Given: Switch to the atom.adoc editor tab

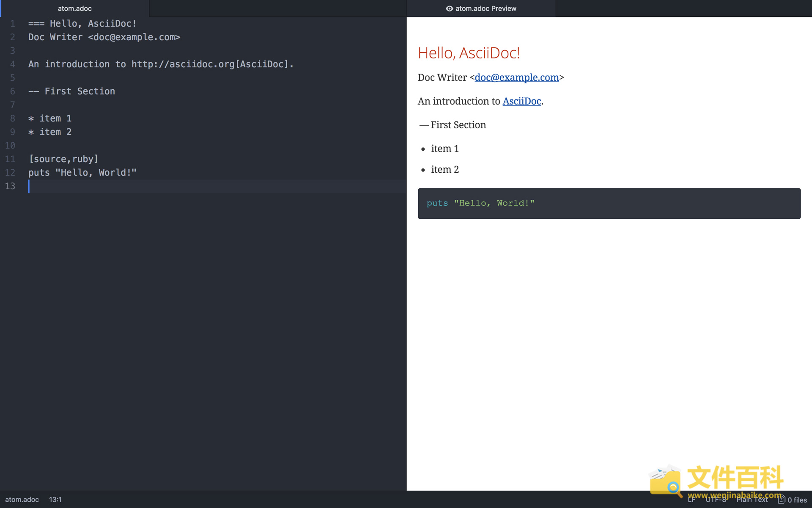Looking at the screenshot, I should tap(75, 8).
